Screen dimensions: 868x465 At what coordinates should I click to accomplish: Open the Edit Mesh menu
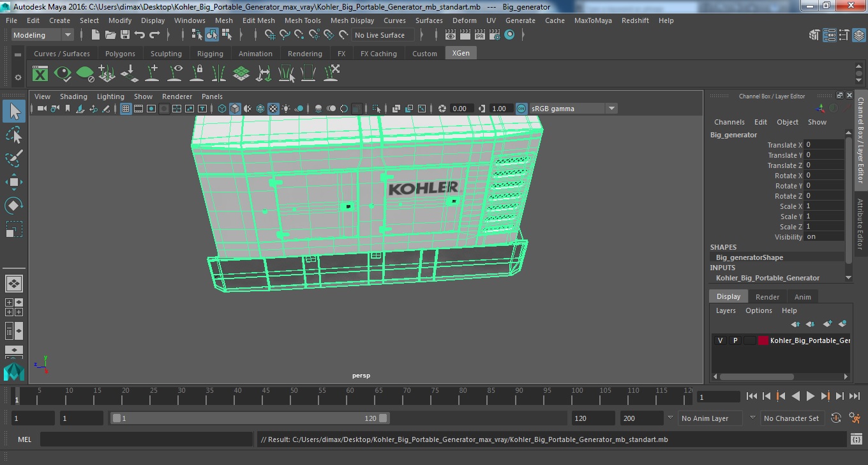point(258,20)
